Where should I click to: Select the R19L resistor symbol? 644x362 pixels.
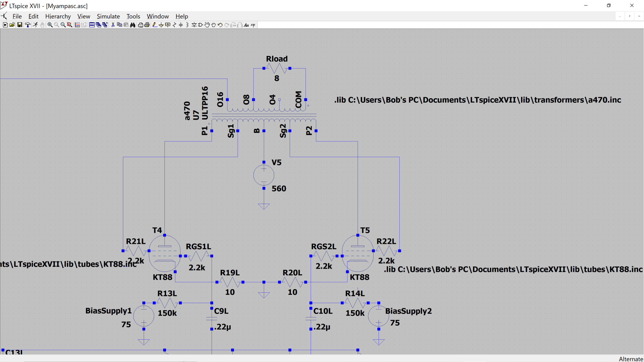click(230, 282)
